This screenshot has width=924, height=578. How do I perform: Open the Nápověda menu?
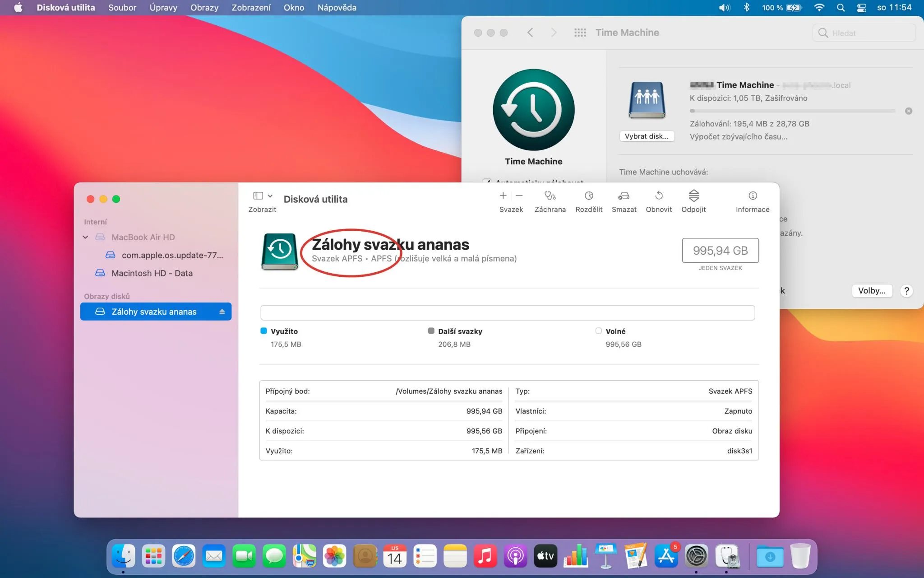tap(337, 8)
